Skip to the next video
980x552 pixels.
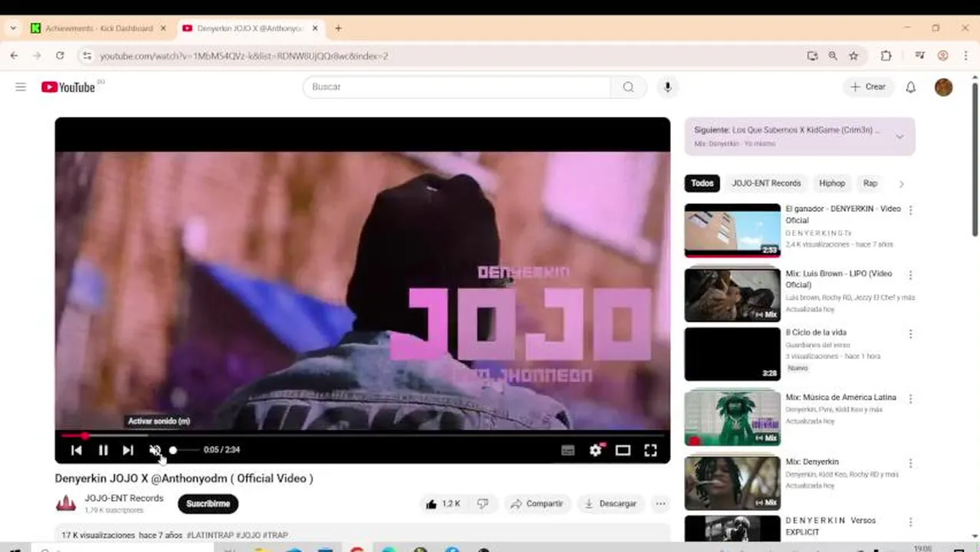[128, 451]
